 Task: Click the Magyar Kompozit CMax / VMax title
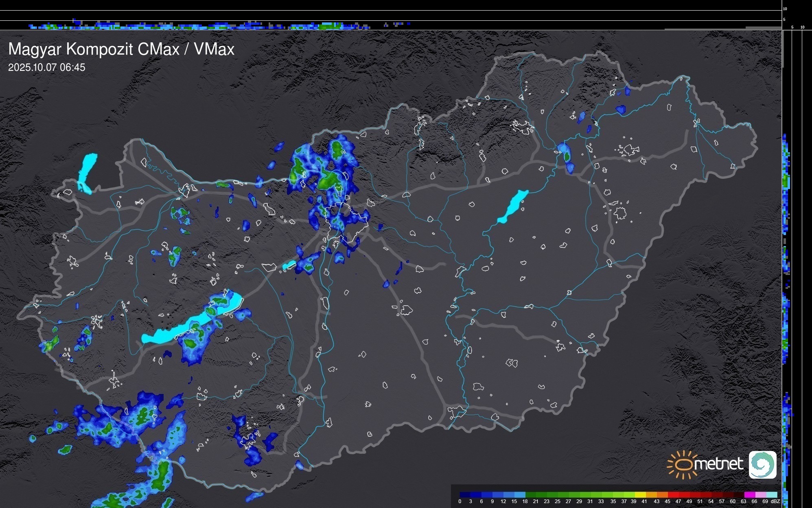pos(121,49)
